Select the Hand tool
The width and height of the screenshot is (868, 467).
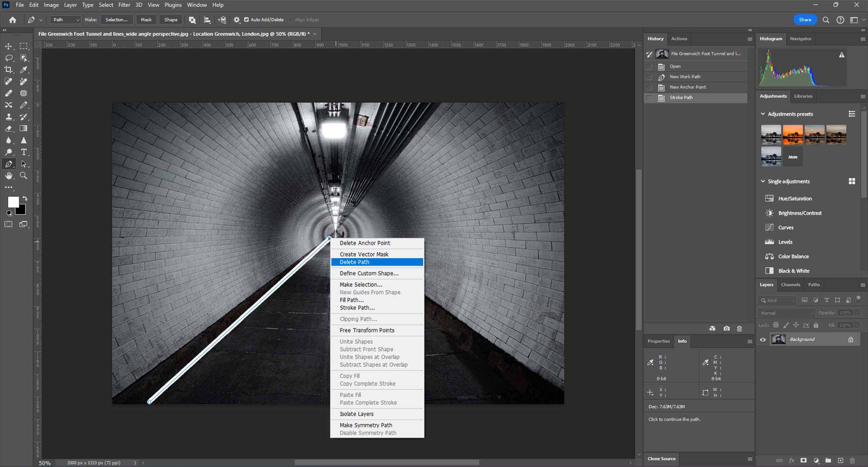coord(8,176)
